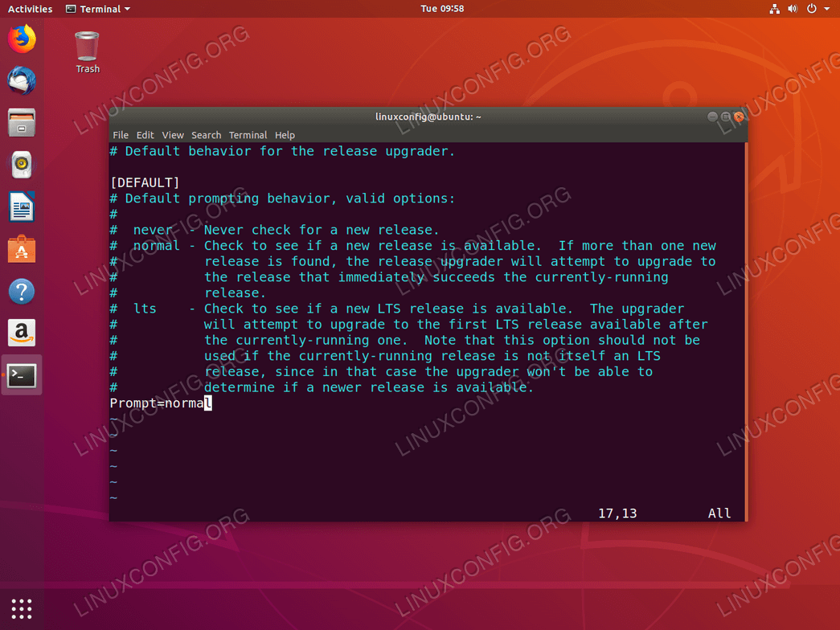Open the Files manager dock icon
This screenshot has height=630, width=840.
click(x=22, y=123)
